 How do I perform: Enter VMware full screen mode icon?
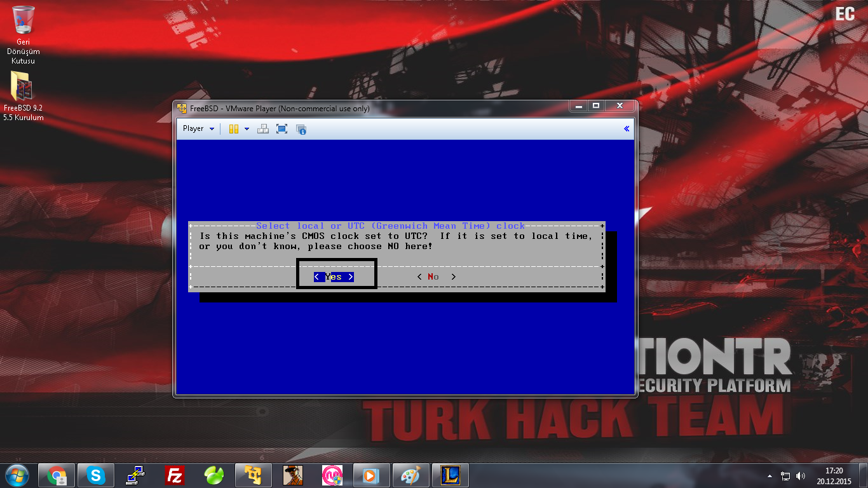[x=282, y=129]
